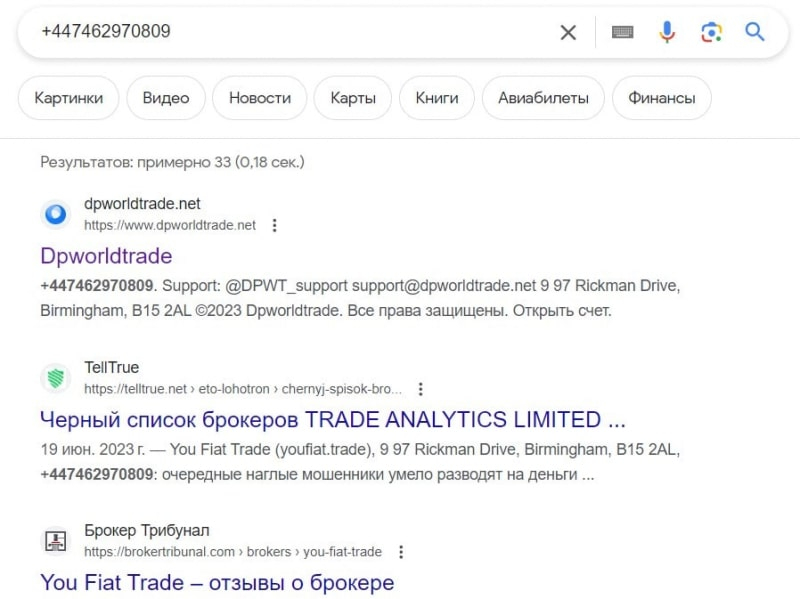Select the Авиабилеты filter chip
The image size is (800, 599).
[543, 98]
